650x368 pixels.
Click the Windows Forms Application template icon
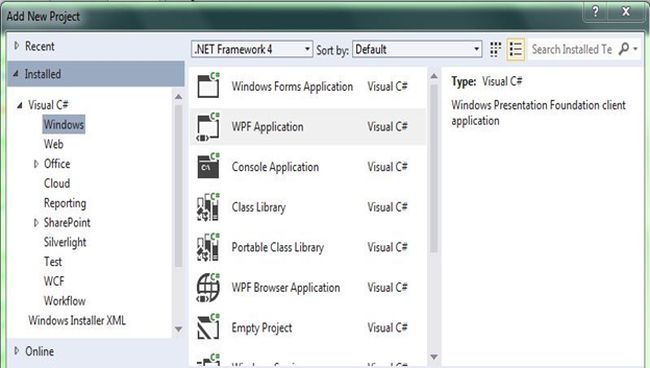pos(208,85)
